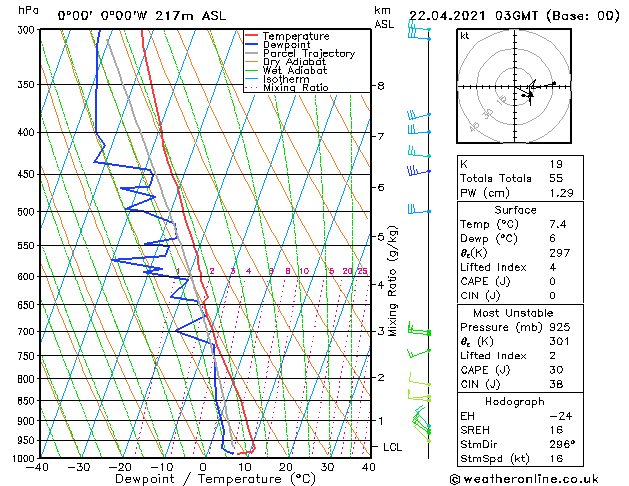Select the Parcel Trajectory legend entry

[x=308, y=54]
